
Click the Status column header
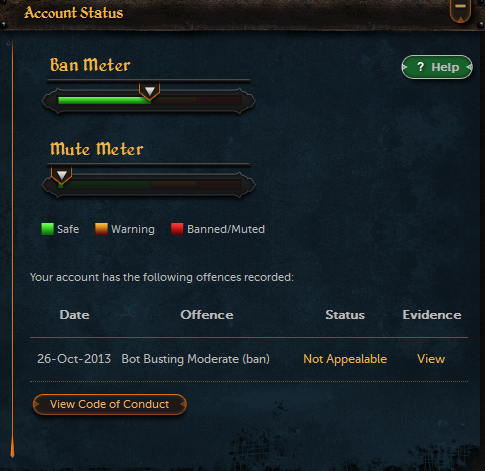[x=345, y=315]
